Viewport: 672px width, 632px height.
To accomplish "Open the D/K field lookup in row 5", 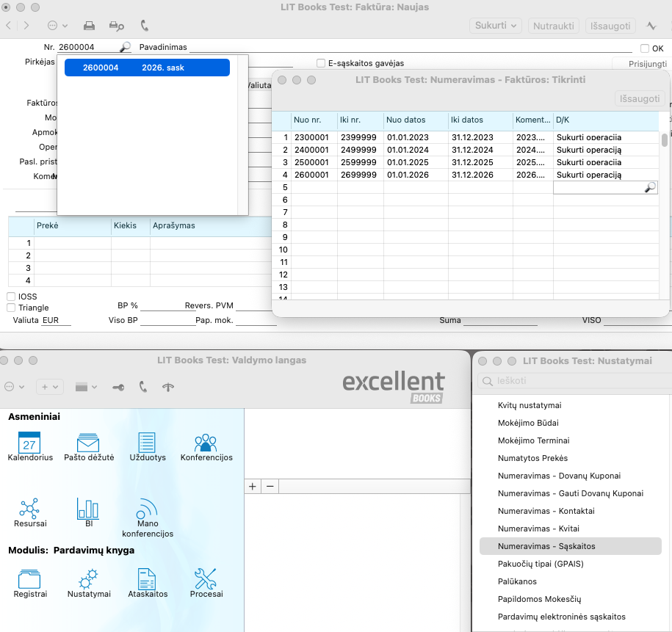I will (649, 188).
